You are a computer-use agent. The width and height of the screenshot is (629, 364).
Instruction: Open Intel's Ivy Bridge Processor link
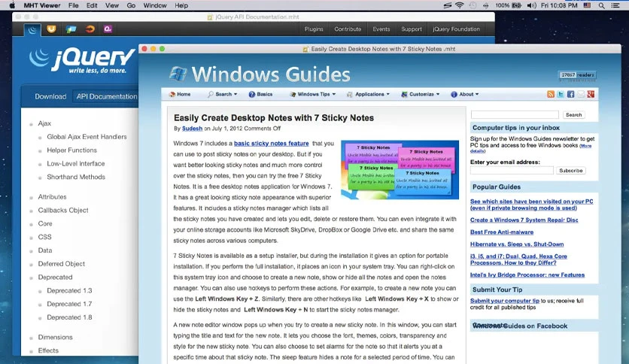tap(527, 275)
